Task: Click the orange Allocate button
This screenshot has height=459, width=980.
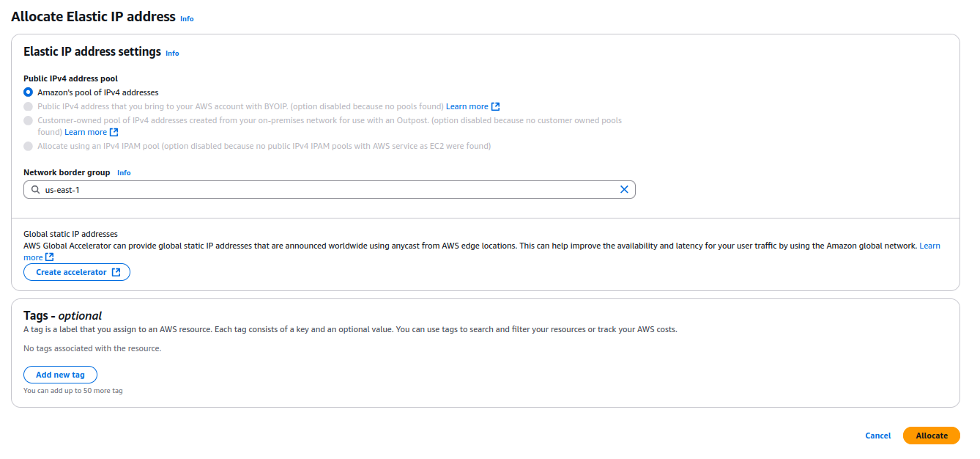Action: [931, 436]
